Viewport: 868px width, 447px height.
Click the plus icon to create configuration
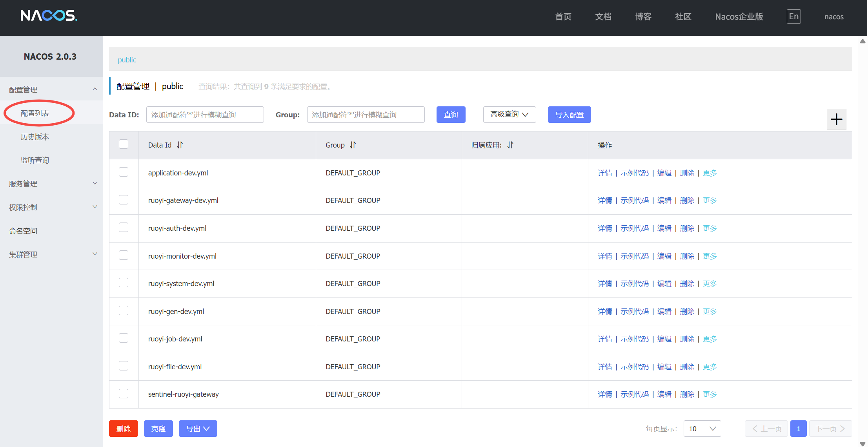[836, 119]
